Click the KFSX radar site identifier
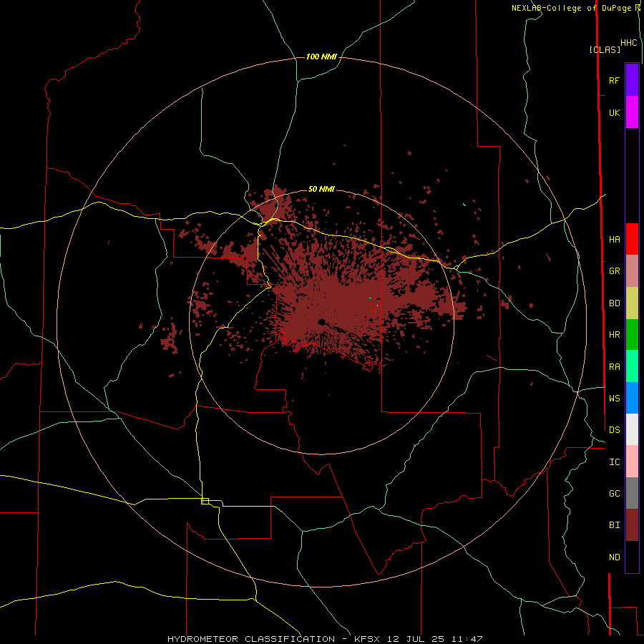 pyautogui.click(x=369, y=639)
